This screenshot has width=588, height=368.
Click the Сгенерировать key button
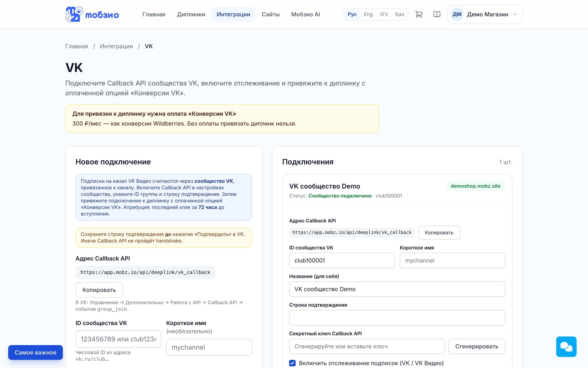pyautogui.click(x=477, y=346)
